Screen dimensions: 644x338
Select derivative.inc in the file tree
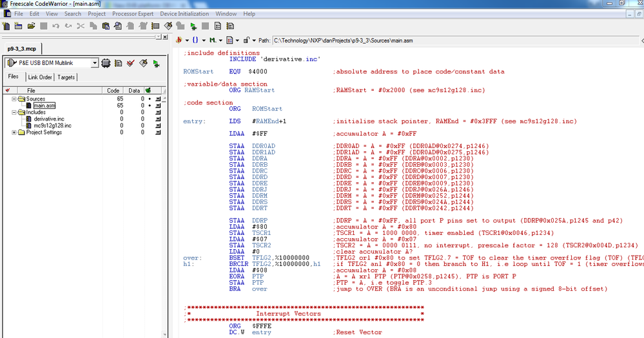pyautogui.click(x=49, y=119)
